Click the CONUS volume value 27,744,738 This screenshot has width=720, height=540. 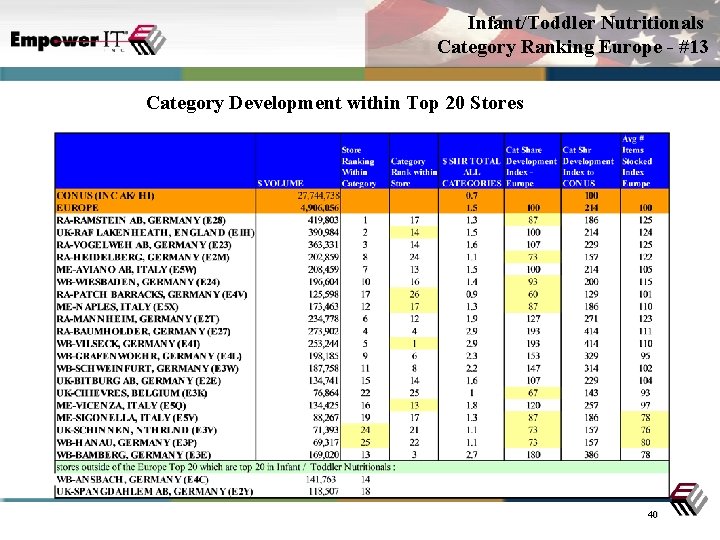tap(318, 196)
